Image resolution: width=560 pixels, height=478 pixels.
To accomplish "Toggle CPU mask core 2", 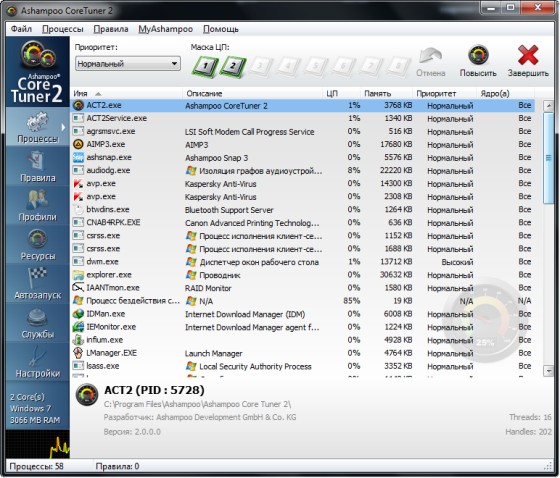I will [x=233, y=66].
